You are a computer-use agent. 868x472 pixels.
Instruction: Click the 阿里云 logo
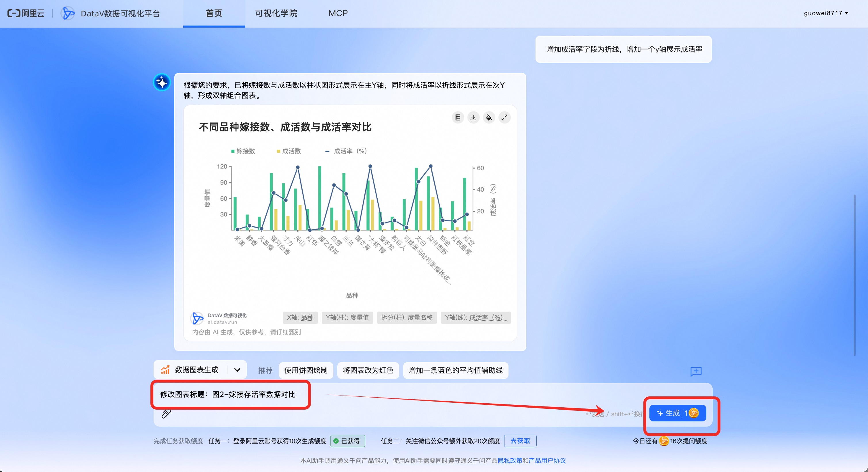point(26,13)
